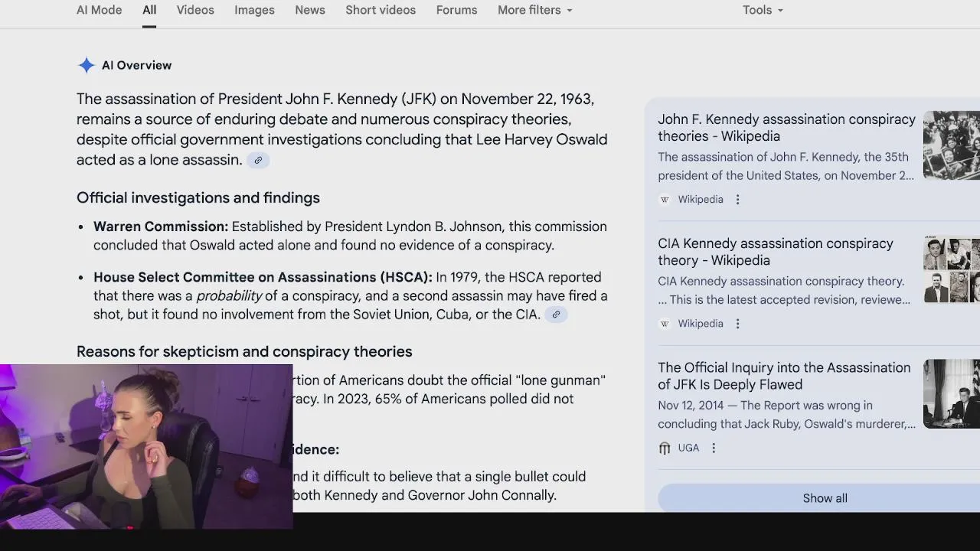
Task: Open source link icon after 'lone assassin'
Action: pyautogui.click(x=258, y=160)
